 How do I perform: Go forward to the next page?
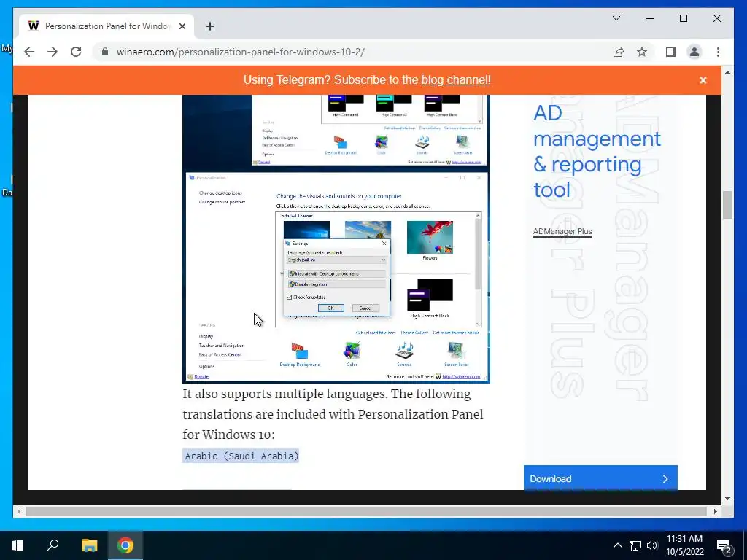[53, 52]
